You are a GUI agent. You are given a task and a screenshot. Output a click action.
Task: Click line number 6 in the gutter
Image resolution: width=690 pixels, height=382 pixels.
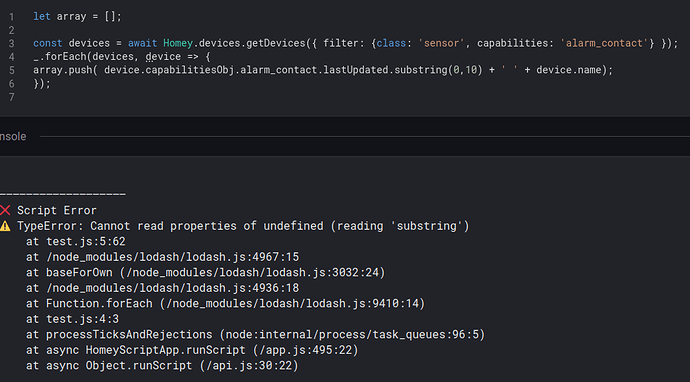coord(11,84)
